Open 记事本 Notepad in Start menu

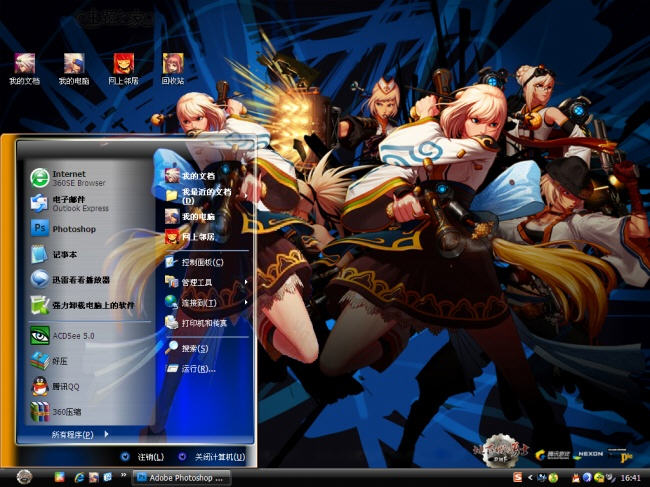89,254
